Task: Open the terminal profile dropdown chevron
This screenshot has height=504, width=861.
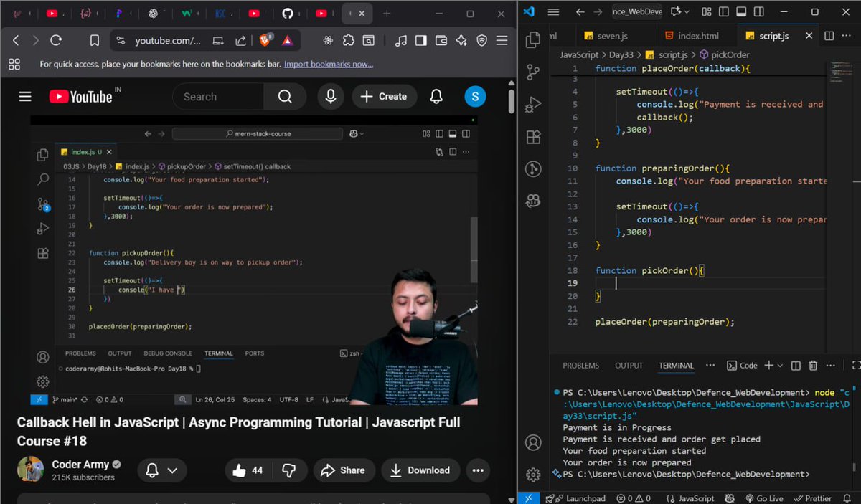Action: 781,366
